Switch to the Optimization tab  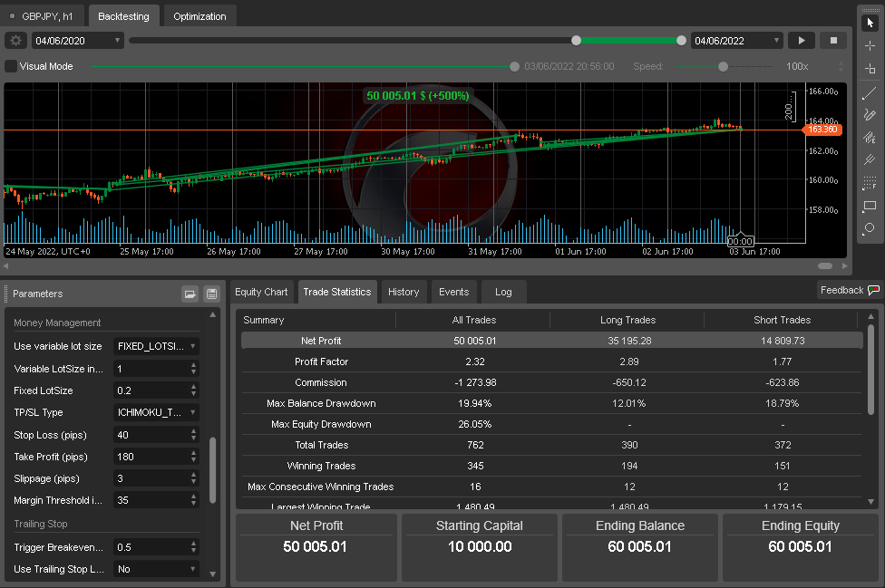(x=199, y=16)
